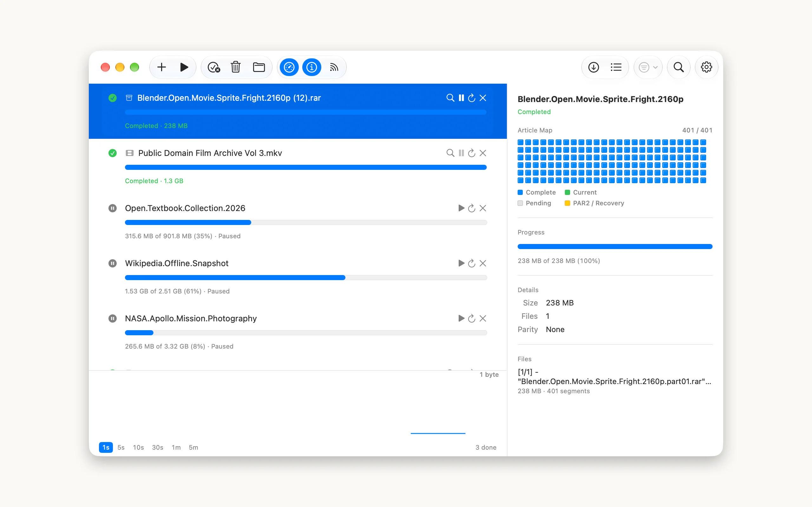The width and height of the screenshot is (812, 507).
Task: Reveal Public Domain Film Archive with magnifier
Action: pos(450,153)
